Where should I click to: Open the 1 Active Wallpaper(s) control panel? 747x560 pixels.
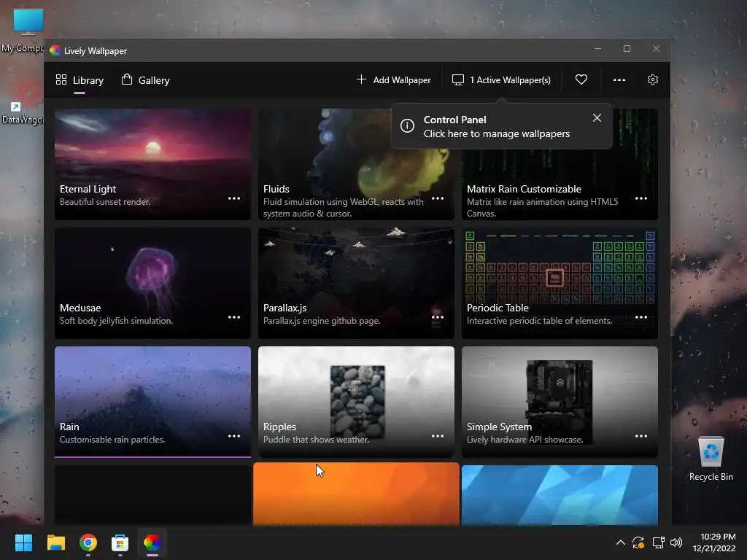(501, 80)
